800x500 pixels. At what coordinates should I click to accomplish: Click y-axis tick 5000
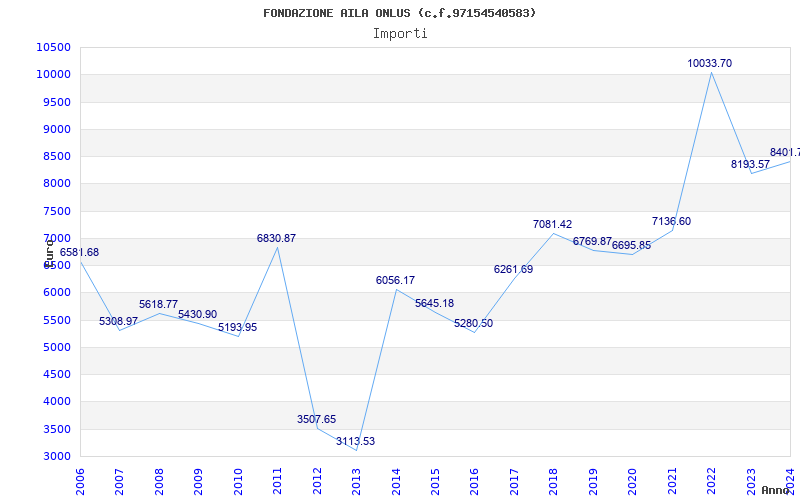56,347
